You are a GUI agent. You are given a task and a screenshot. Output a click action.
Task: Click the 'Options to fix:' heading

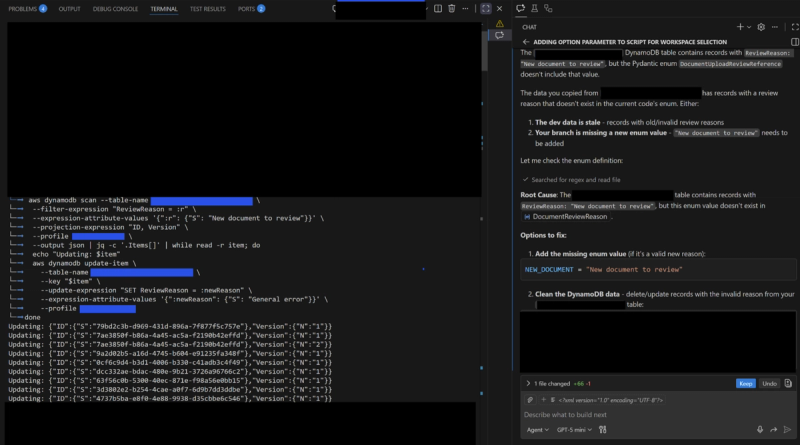pos(543,235)
